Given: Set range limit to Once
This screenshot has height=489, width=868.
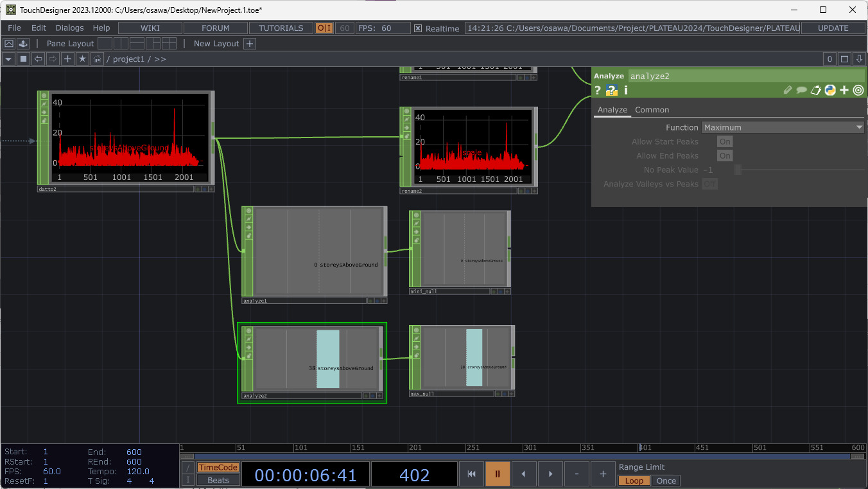Looking at the screenshot, I should click(x=666, y=481).
